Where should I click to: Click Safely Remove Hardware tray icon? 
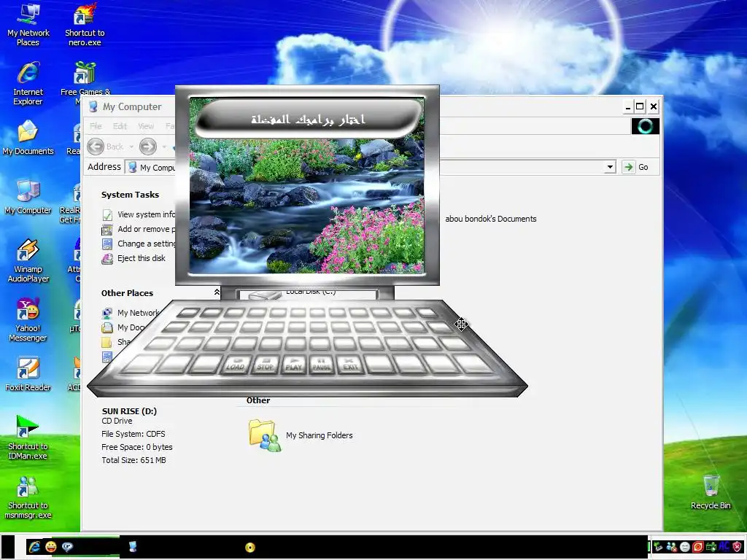[659, 547]
